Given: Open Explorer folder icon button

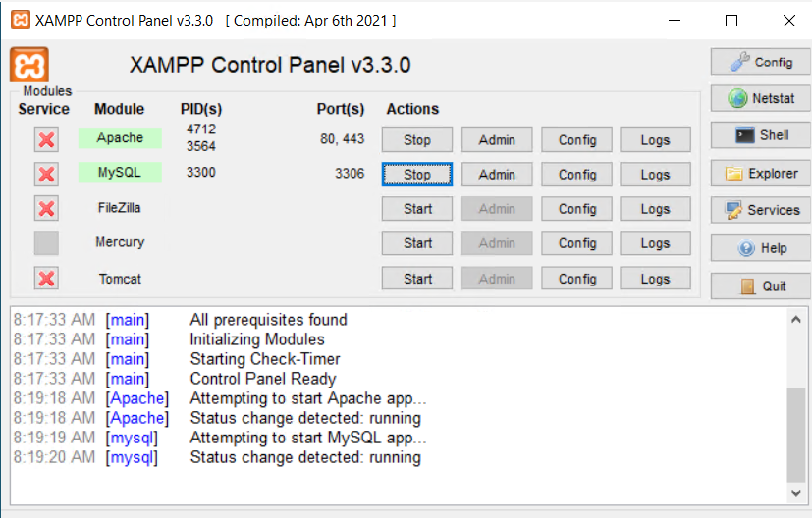Looking at the screenshot, I should (x=760, y=174).
